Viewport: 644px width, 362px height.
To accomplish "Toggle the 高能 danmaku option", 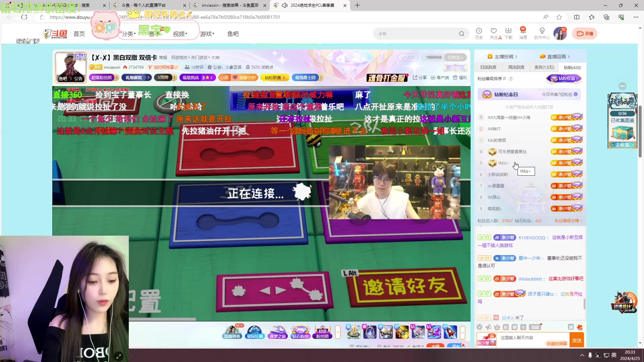I will tap(535, 327).
